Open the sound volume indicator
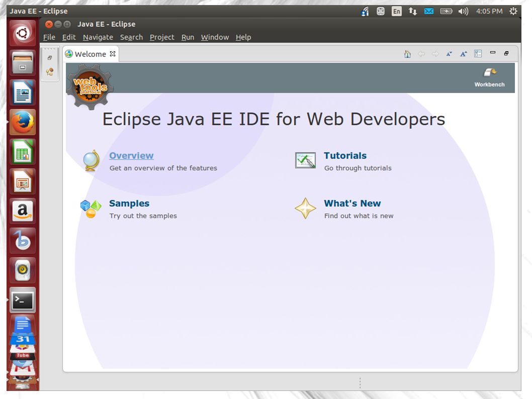This screenshot has width=532, height=399. [x=463, y=11]
